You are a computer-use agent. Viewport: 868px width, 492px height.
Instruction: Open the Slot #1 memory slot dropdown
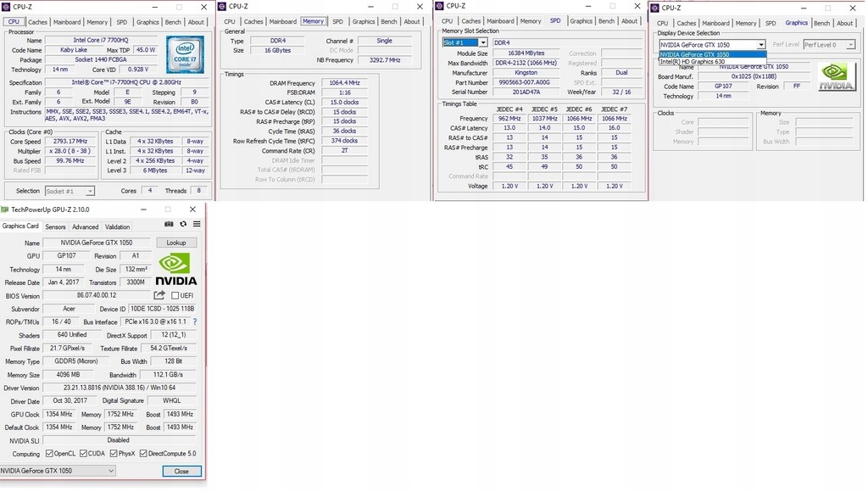tap(465, 42)
